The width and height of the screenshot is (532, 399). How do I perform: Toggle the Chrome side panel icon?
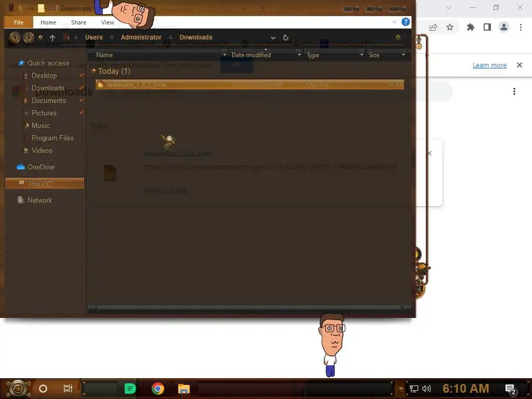pos(487,27)
